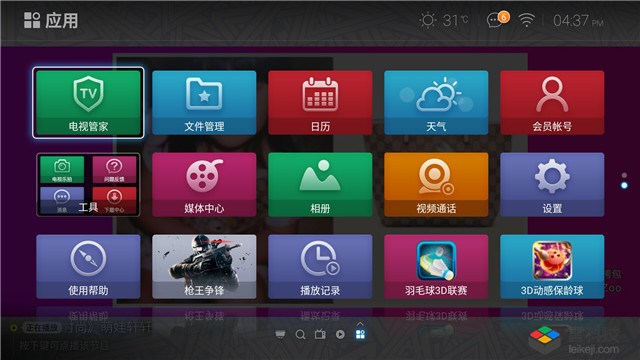The height and width of the screenshot is (360, 640).
Task: Click the Wi-Fi status icon
Action: (527, 20)
